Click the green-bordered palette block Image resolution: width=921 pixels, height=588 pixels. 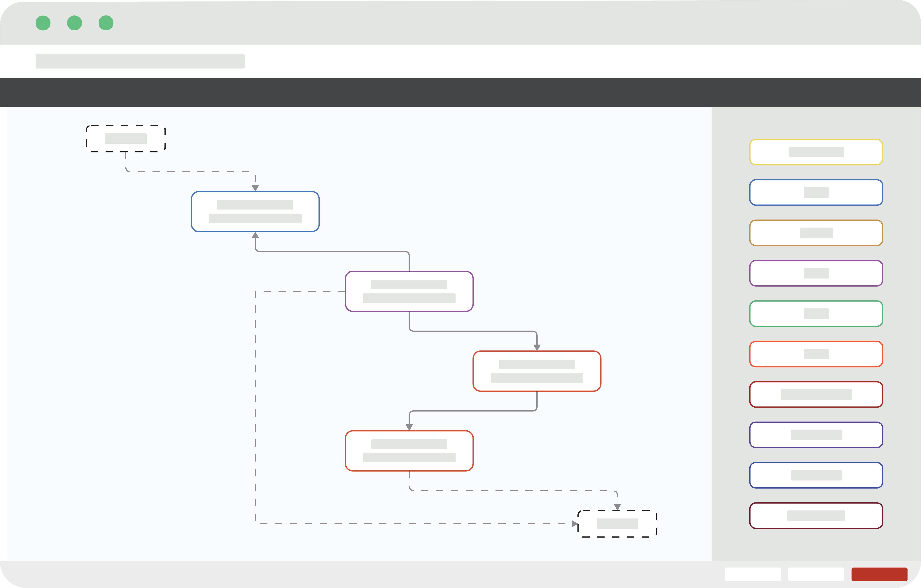click(x=816, y=314)
